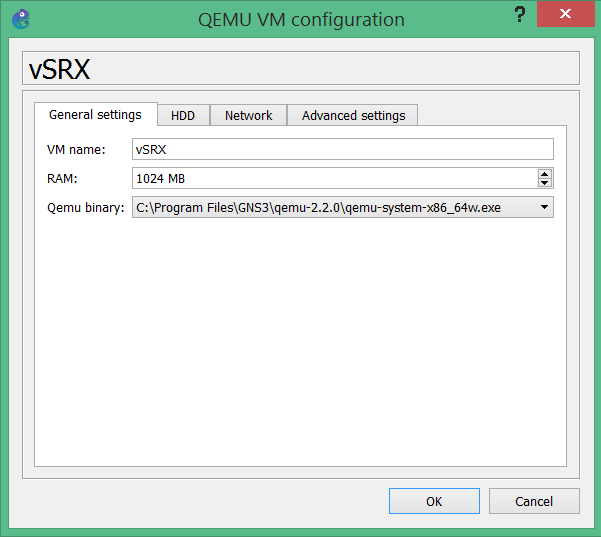Close the QEMU VM configuration dialog
This screenshot has width=601, height=537.
tap(565, 14)
